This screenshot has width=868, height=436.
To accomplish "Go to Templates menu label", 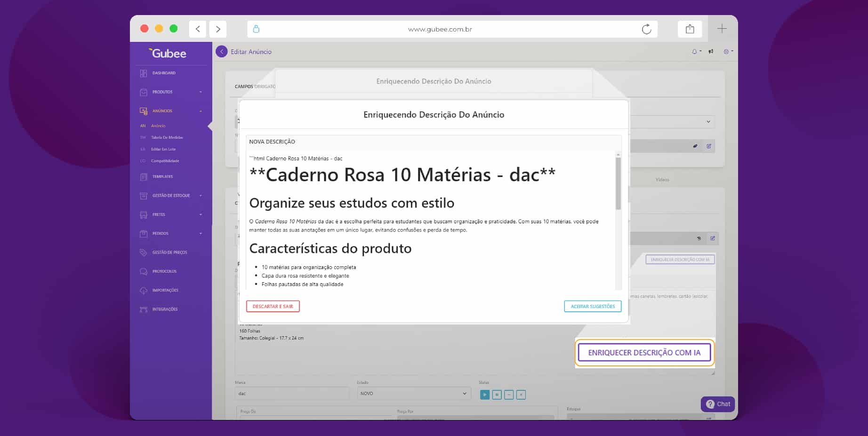I will click(x=163, y=177).
